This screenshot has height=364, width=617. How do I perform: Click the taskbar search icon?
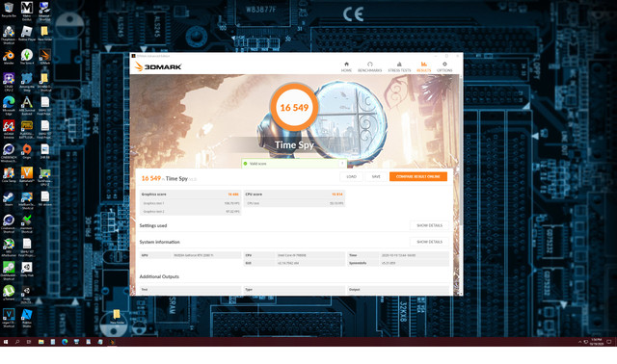click(x=17, y=342)
